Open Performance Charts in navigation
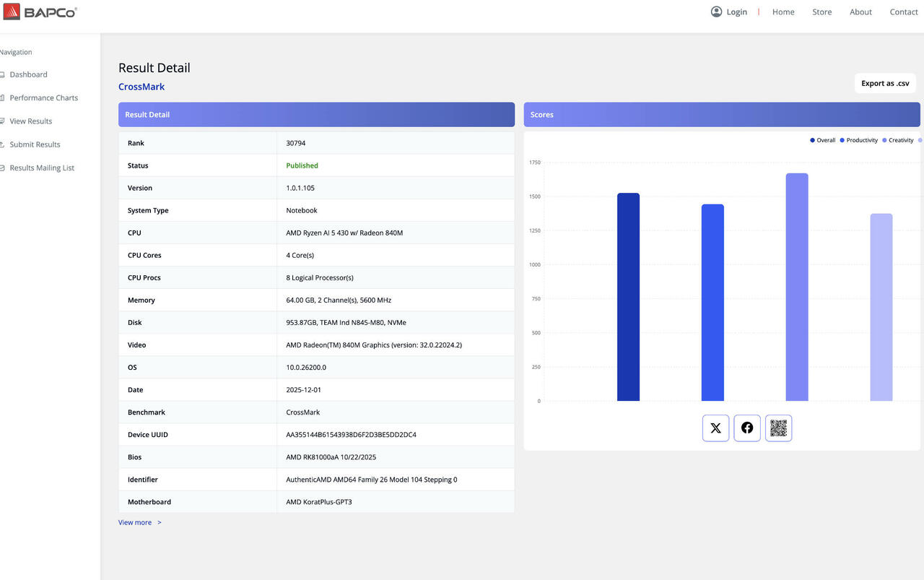The height and width of the screenshot is (580, 924). tap(43, 98)
